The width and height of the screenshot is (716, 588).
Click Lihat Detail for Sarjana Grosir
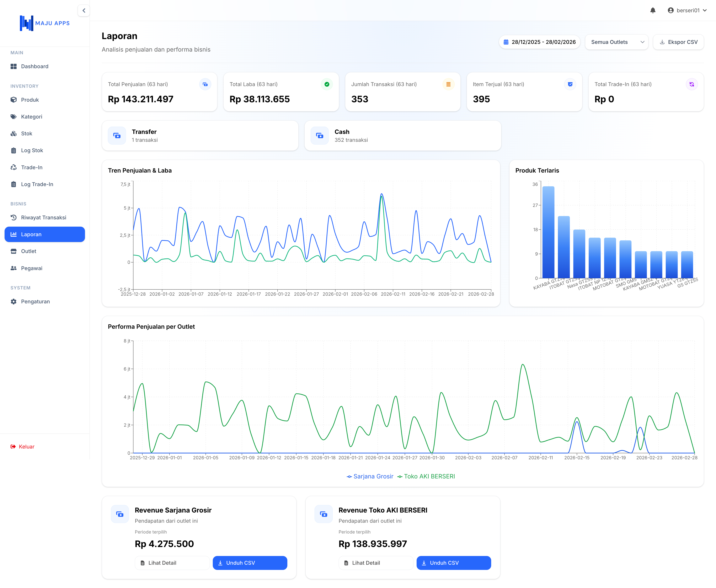coord(172,563)
